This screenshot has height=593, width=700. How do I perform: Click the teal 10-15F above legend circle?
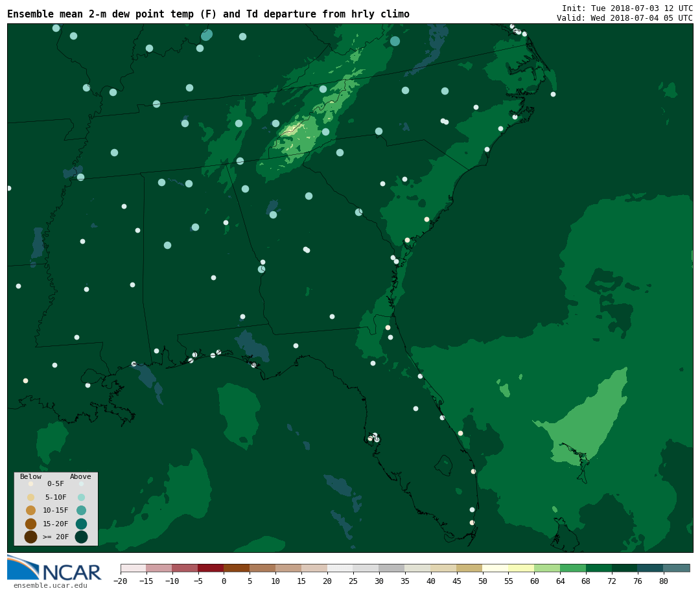pyautogui.click(x=81, y=510)
